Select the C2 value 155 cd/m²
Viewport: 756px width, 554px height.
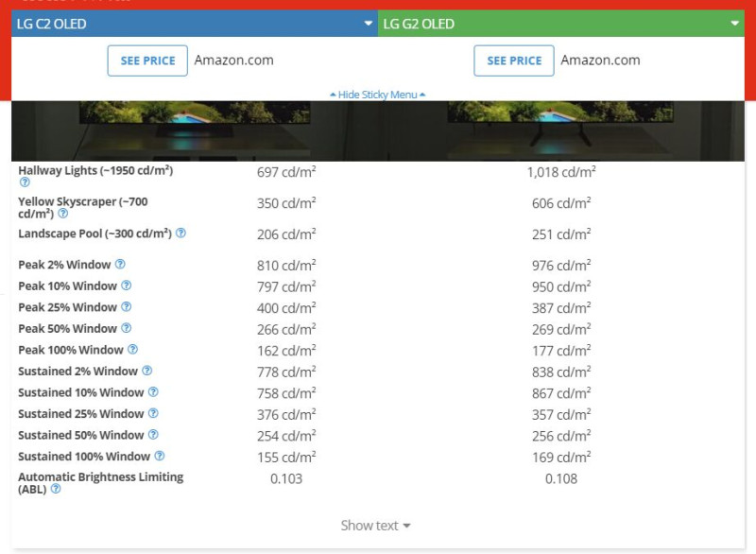286,457
